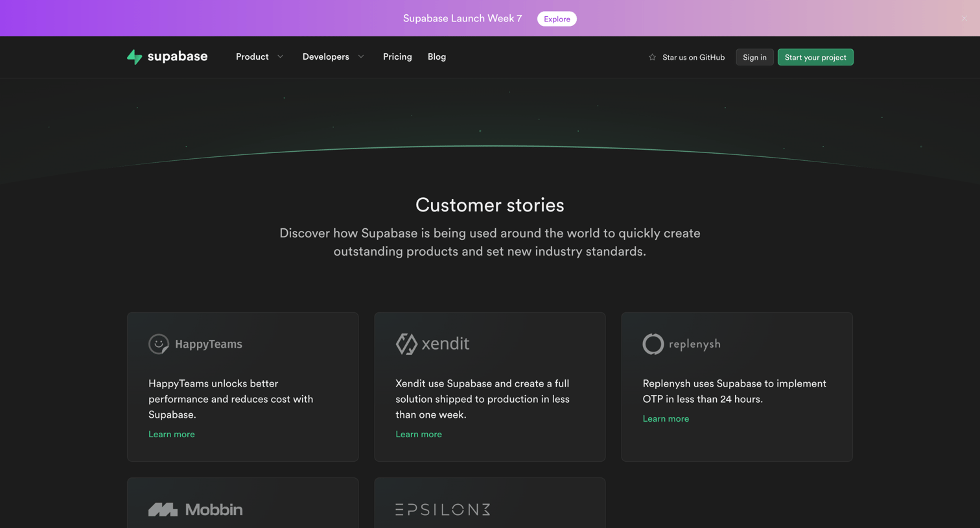Click Supabase Launch Week 7 banner text
The image size is (980, 528).
coord(463,18)
